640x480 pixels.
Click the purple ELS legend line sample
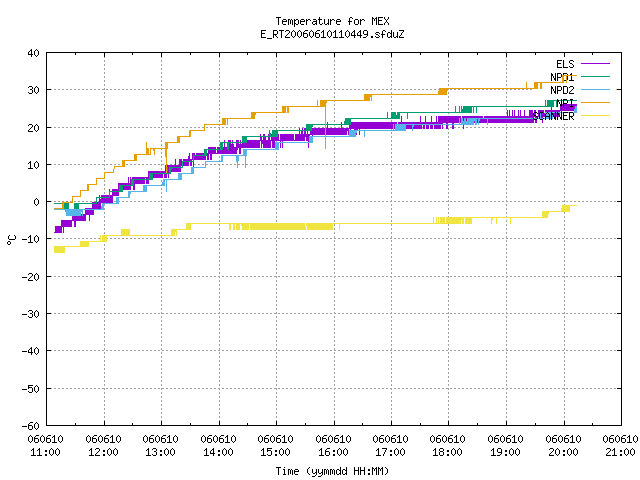tap(595, 64)
